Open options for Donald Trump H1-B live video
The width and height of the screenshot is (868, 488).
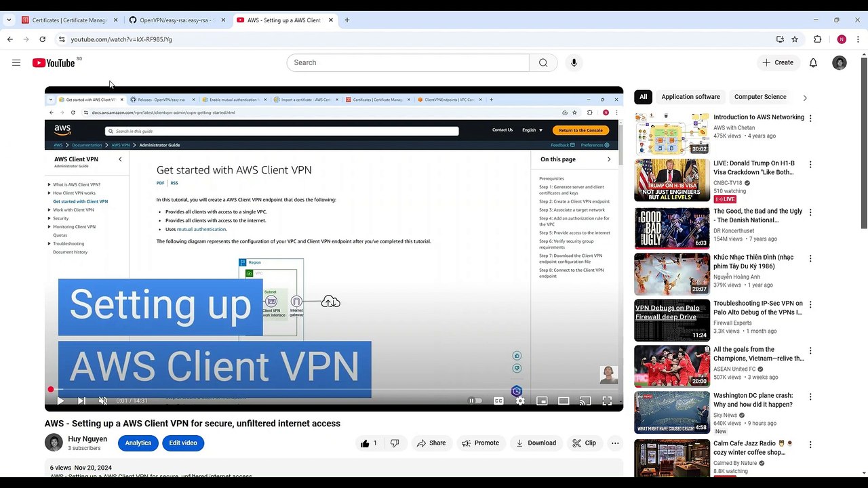[x=810, y=165]
